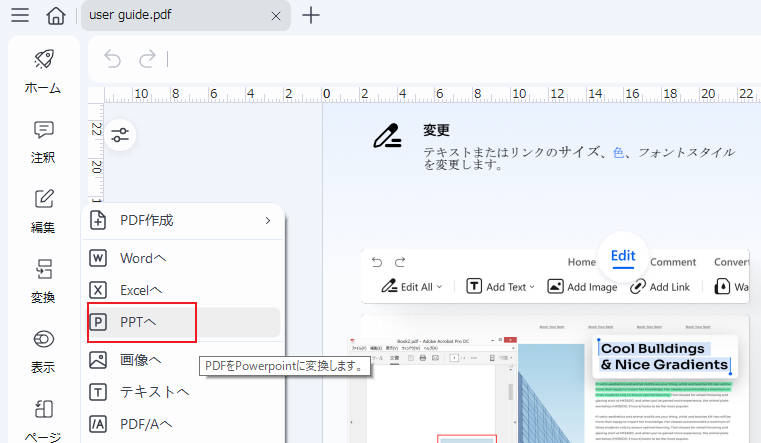The image size is (761, 443).
Task: Choose PDF/Aへ conversion option
Action: pyautogui.click(x=183, y=424)
